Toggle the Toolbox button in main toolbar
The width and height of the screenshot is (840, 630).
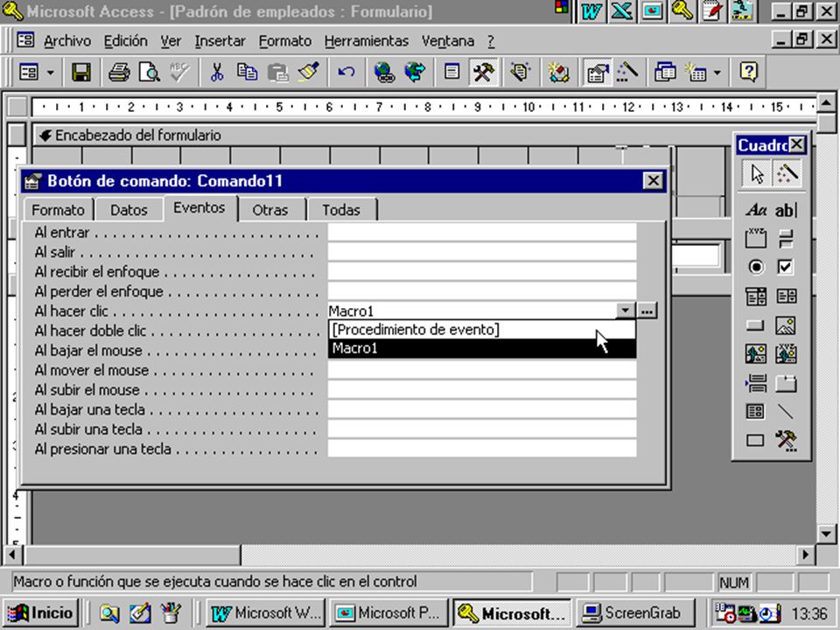[x=483, y=73]
